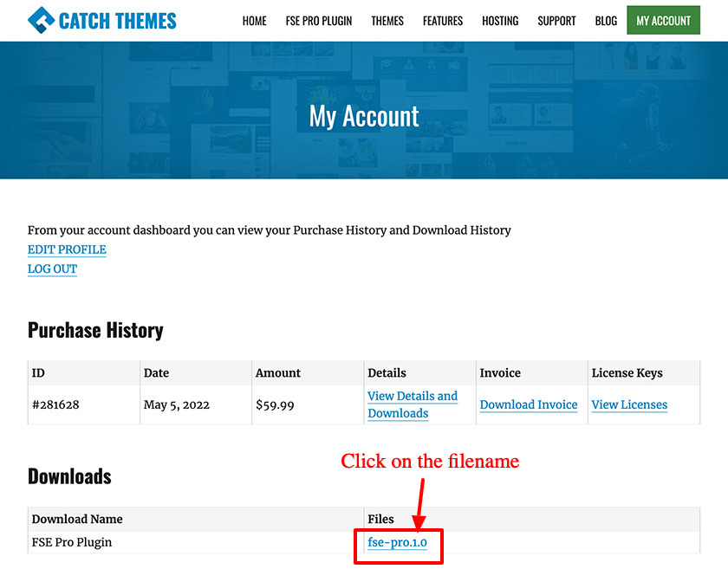Click the May 5, 2022 date cell

click(x=178, y=404)
